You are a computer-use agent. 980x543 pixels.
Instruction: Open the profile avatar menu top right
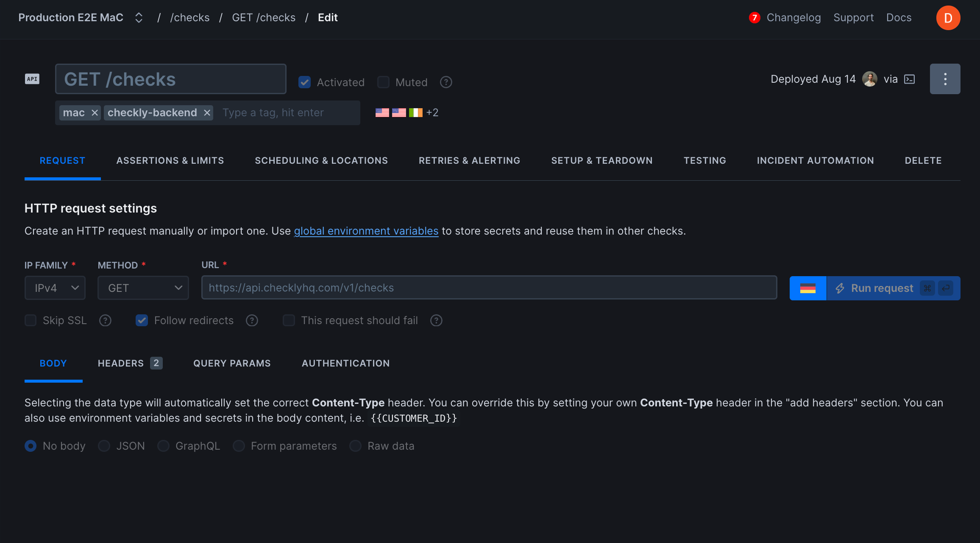coord(948,17)
